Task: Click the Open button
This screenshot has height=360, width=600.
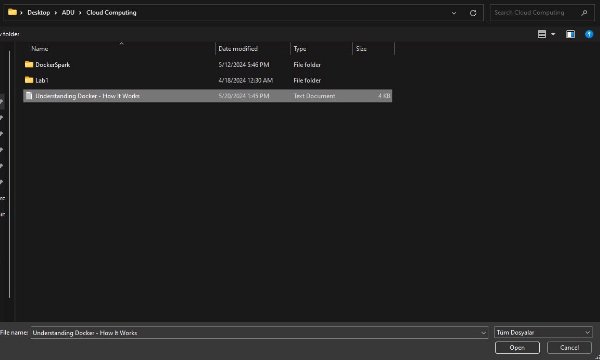Action: (x=517, y=348)
